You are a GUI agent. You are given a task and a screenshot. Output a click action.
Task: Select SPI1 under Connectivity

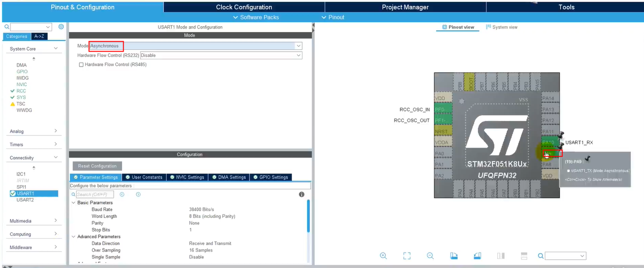[21, 187]
